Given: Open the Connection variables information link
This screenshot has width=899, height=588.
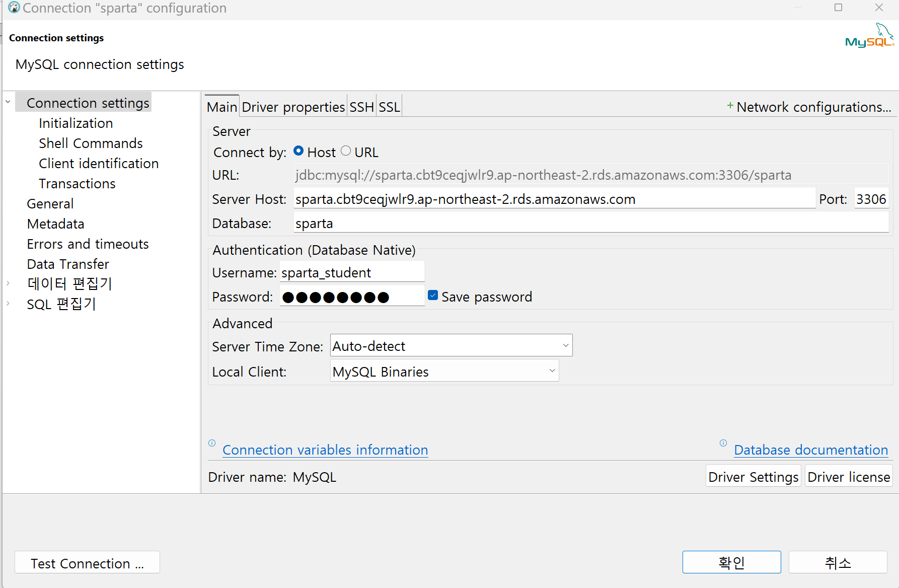Looking at the screenshot, I should tap(325, 450).
